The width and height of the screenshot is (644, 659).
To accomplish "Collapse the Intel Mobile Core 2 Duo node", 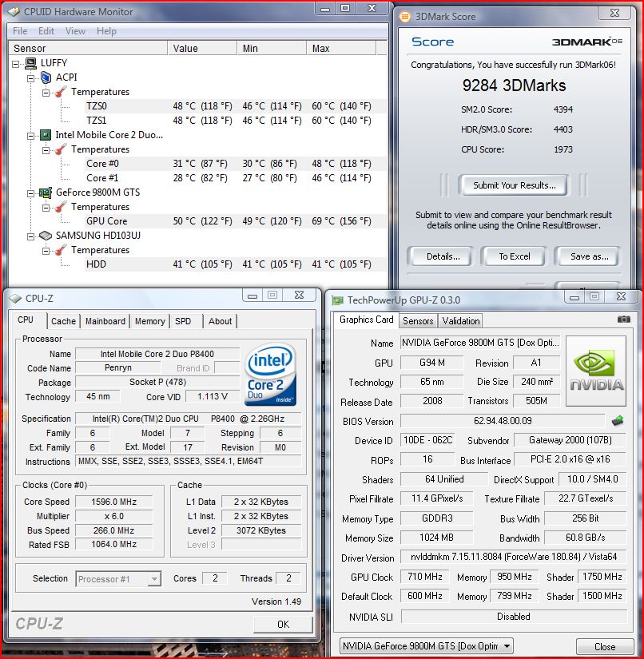I will [30, 136].
